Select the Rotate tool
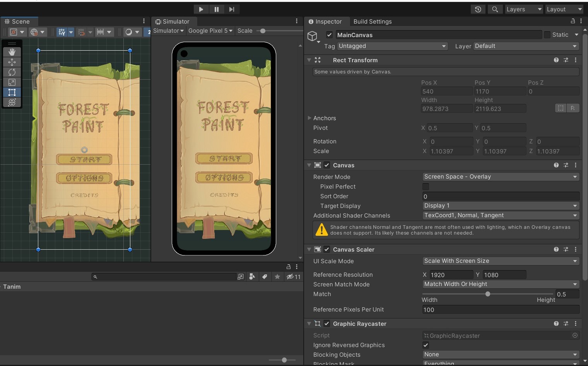The image size is (588, 366). 12,72
